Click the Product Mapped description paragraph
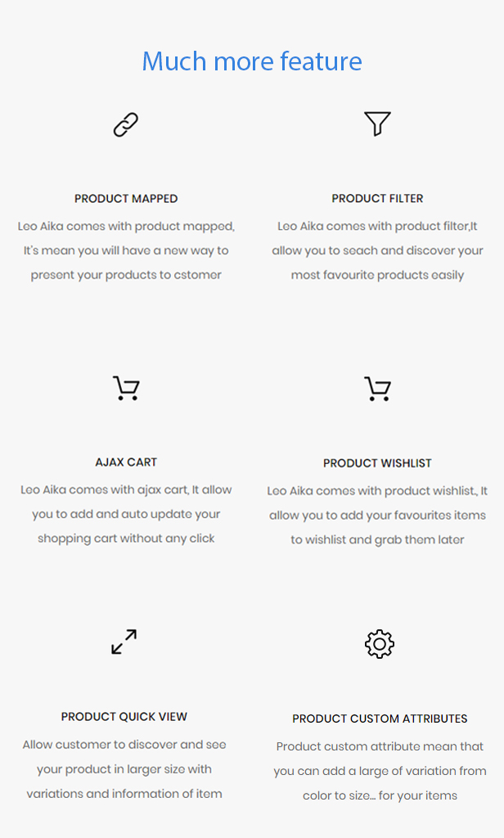504x838 pixels. 126,250
